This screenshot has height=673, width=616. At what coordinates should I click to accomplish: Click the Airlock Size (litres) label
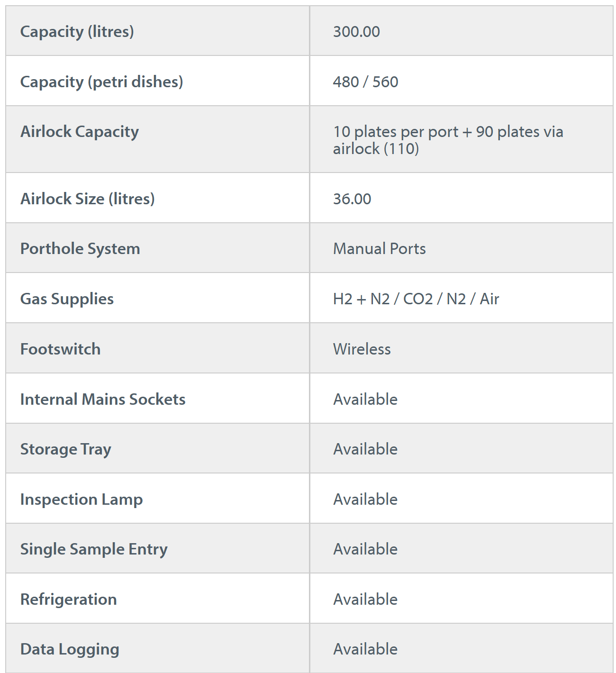[88, 199]
